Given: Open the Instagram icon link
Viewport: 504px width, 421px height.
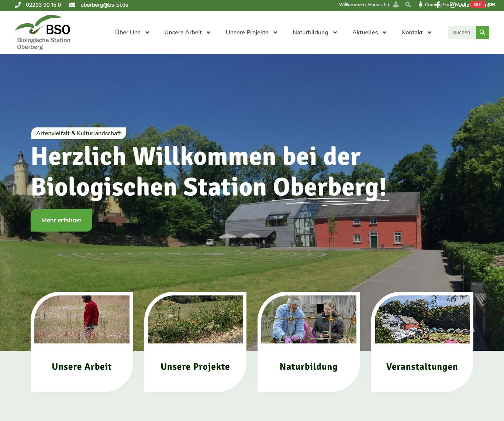Looking at the screenshot, I should (452, 5).
